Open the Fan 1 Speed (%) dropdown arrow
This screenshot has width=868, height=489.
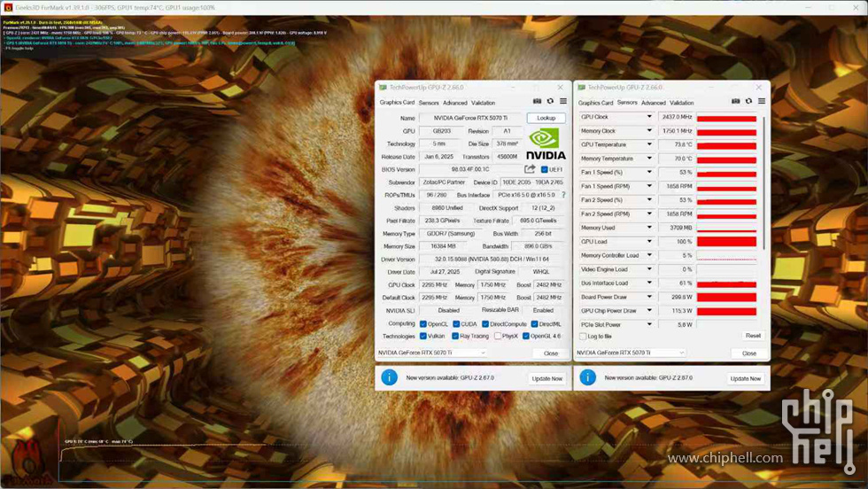pyautogui.click(x=649, y=172)
